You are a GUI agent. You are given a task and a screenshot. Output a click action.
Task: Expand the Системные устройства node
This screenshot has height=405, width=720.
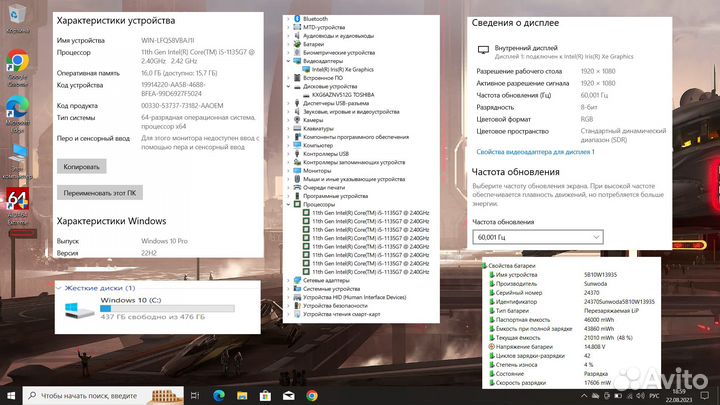click(x=288, y=289)
